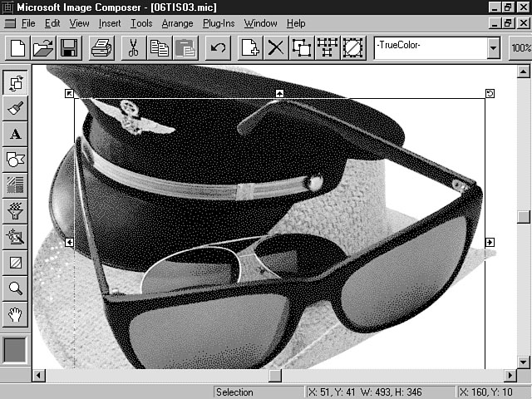Screen dimensions: 532x399
Task: Open the Arrange menu
Action: pyautogui.click(x=178, y=23)
